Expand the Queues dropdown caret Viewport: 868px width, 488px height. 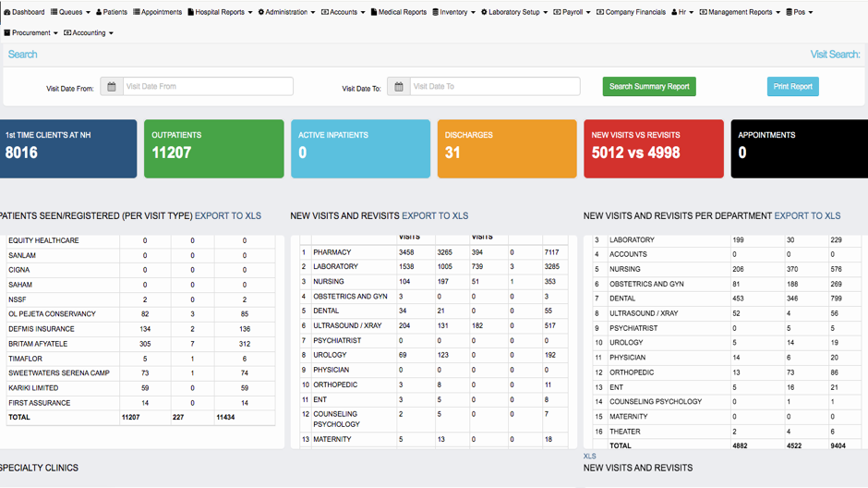coord(88,13)
